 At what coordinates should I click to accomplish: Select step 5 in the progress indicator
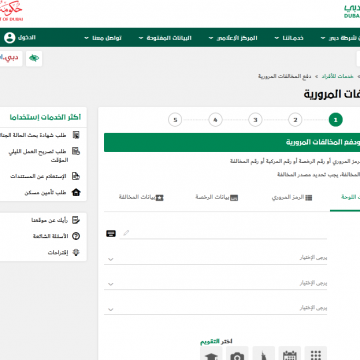tap(175, 120)
